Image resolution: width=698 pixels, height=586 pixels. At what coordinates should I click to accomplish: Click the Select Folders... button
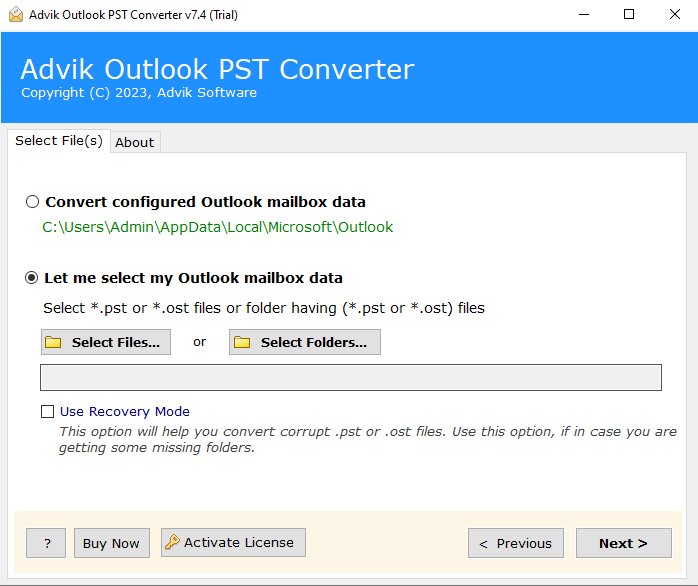(x=305, y=342)
